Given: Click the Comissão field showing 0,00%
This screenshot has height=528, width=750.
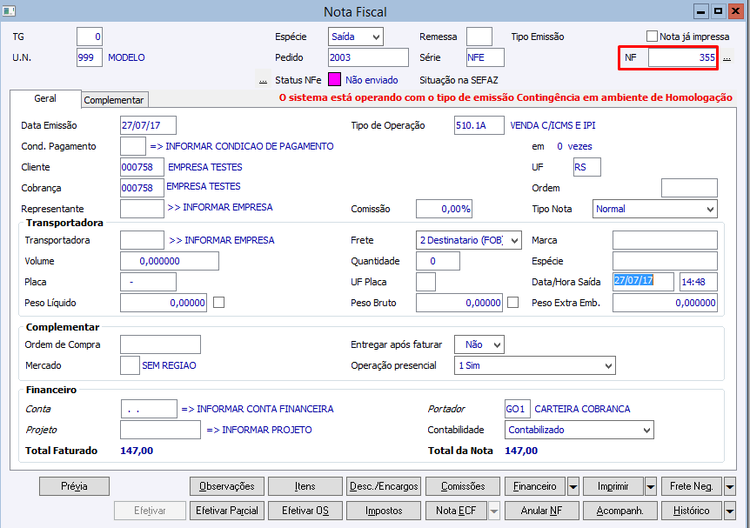Looking at the screenshot, I should pos(444,209).
